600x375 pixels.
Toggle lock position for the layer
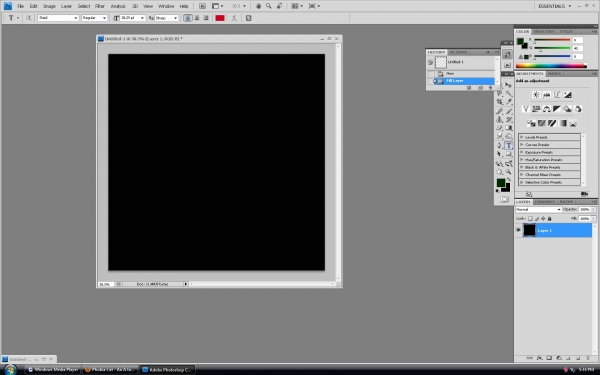coord(543,218)
